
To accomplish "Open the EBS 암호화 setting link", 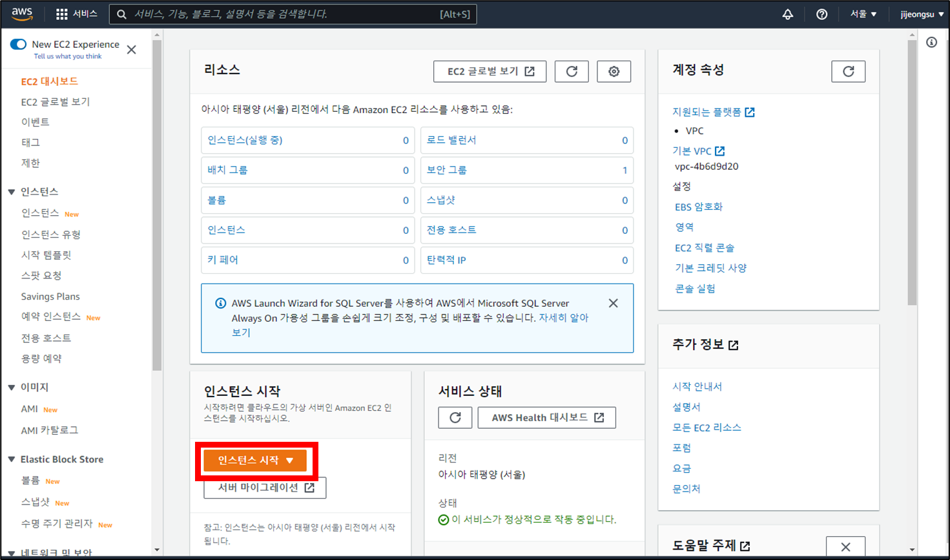I will click(x=699, y=207).
